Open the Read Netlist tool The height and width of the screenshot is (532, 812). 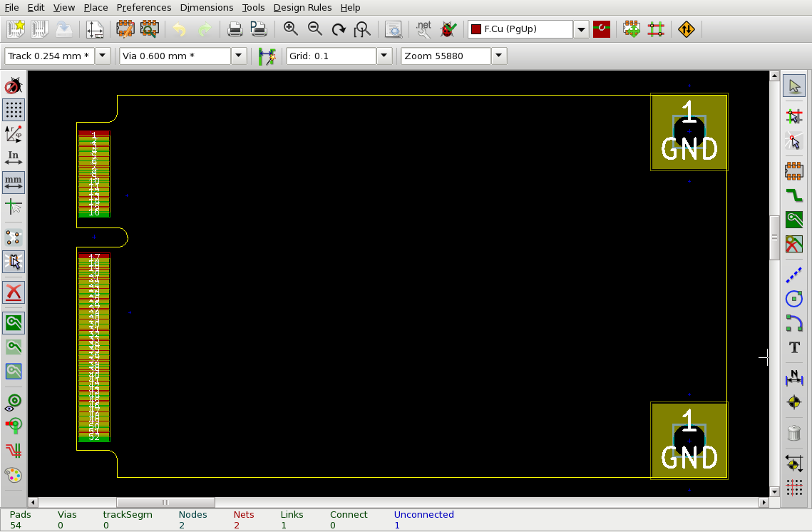pyautogui.click(x=423, y=29)
